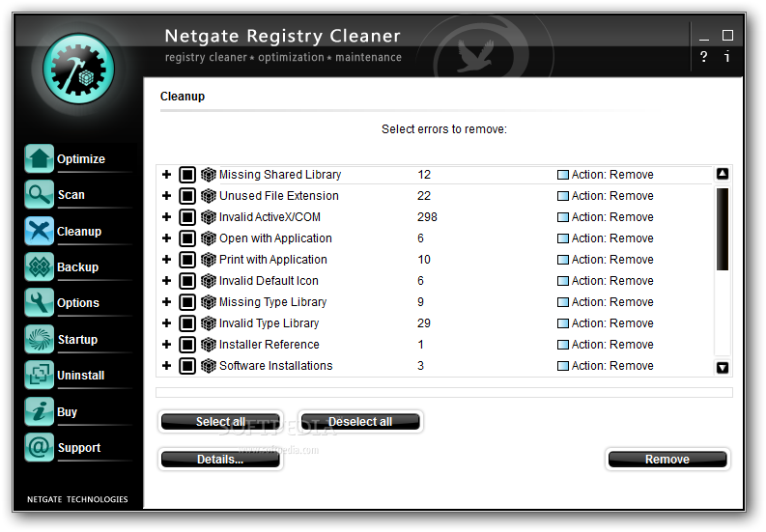Toggle the Invalid Default Icon checkbox
This screenshot has width=766, height=532.
point(187,281)
